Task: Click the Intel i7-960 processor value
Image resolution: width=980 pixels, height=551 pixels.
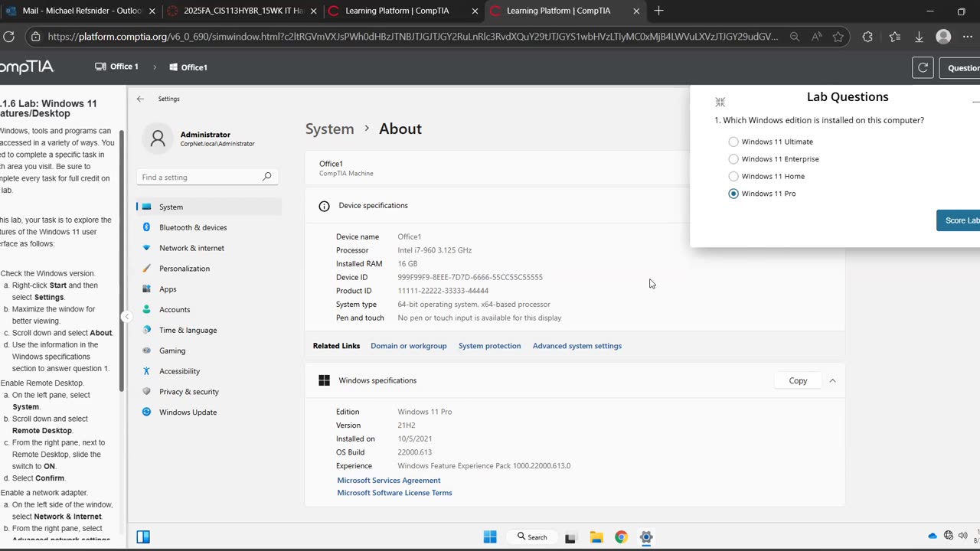Action: (434, 250)
